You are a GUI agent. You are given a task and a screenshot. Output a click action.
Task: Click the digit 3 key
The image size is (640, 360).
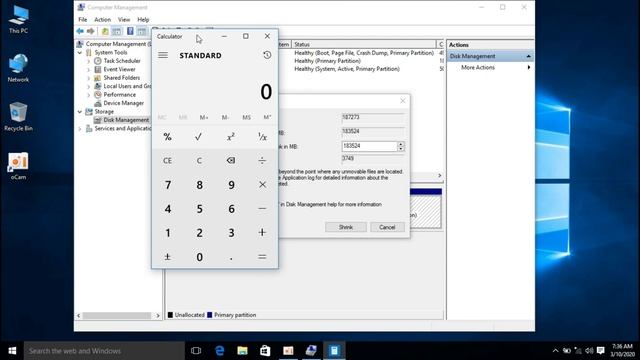(231, 233)
